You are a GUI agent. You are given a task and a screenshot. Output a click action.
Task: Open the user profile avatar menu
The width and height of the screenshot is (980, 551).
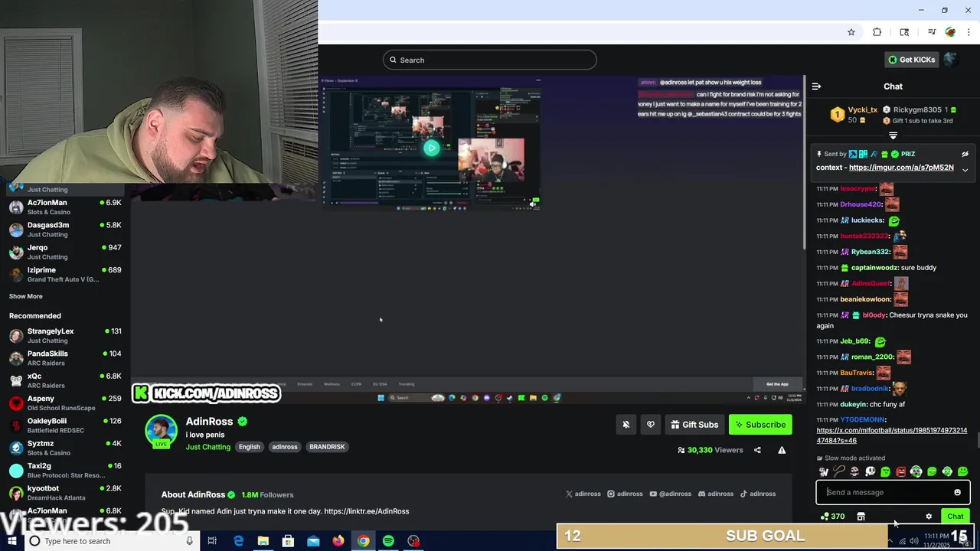tap(950, 60)
